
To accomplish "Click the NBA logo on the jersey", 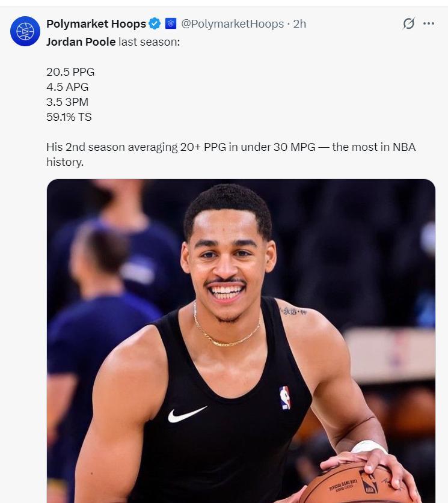I will (x=284, y=398).
